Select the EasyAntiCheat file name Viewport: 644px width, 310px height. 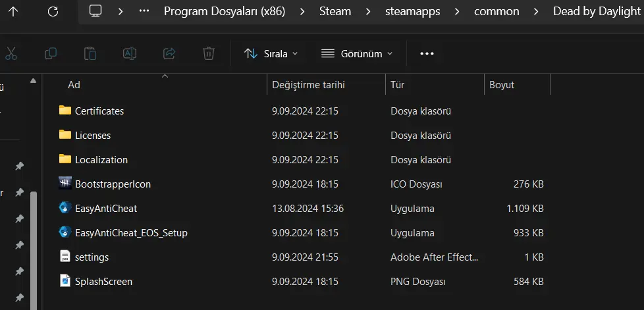coord(106,209)
